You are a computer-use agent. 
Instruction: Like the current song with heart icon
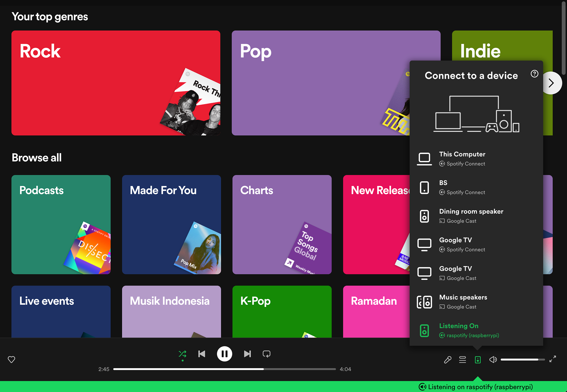[12, 360]
